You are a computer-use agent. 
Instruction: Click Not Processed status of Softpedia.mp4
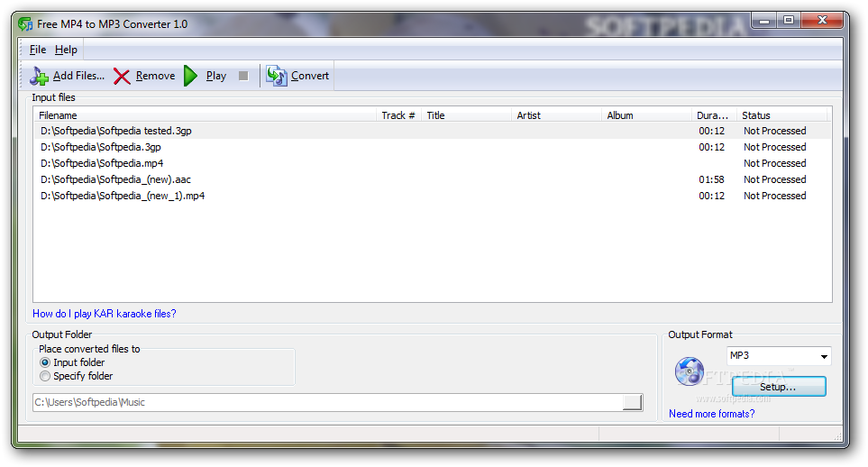tap(774, 163)
